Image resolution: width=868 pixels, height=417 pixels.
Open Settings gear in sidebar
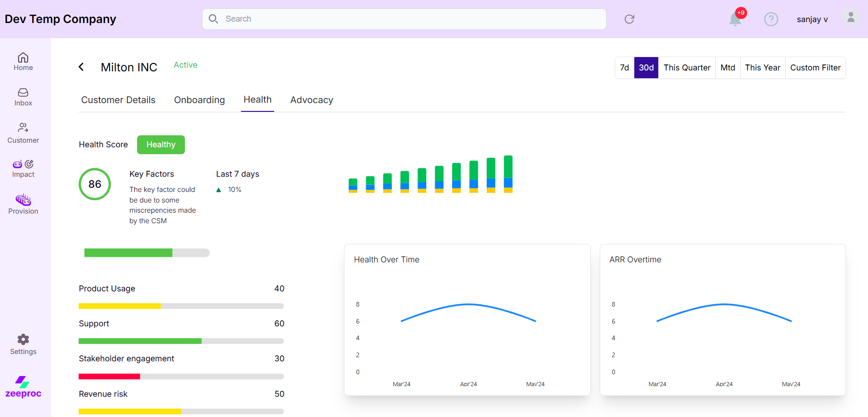(23, 345)
